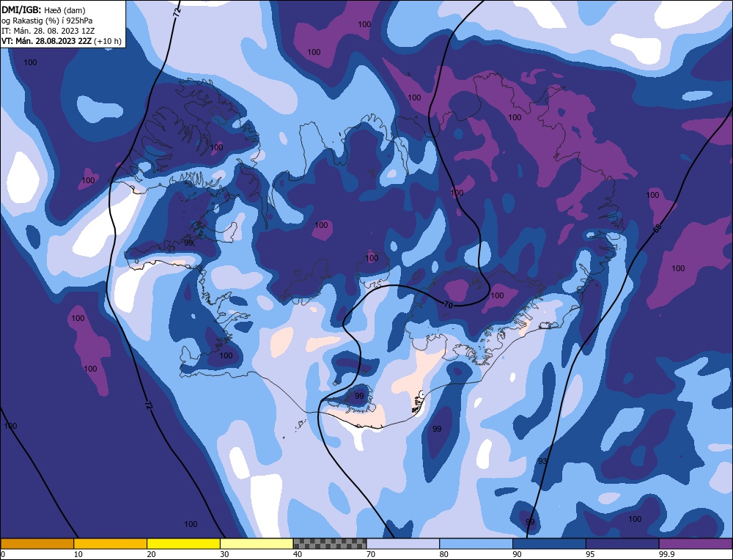Click the init time 'IT: Mán. 28. 08. 2023 12Z'
Viewport: 733px width, 560px height.
tap(48, 31)
